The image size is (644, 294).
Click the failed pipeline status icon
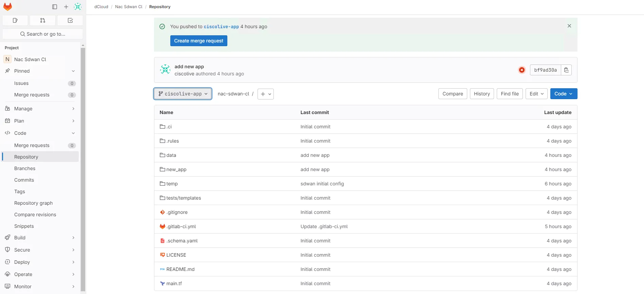(x=522, y=70)
